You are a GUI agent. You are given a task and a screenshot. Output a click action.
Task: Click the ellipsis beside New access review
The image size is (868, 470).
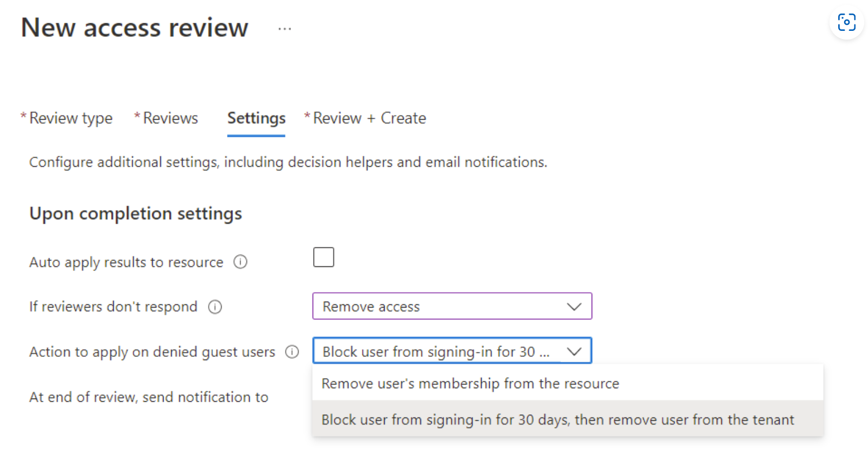tap(284, 29)
